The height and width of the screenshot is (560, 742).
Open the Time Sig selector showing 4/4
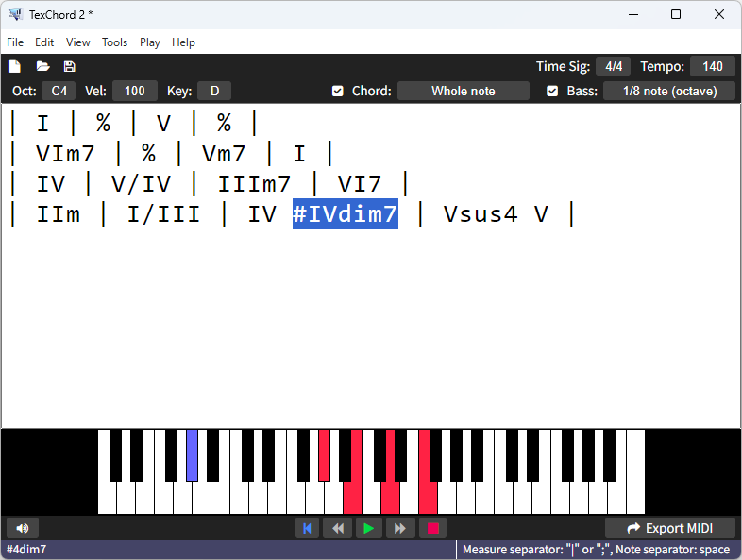[x=614, y=66]
